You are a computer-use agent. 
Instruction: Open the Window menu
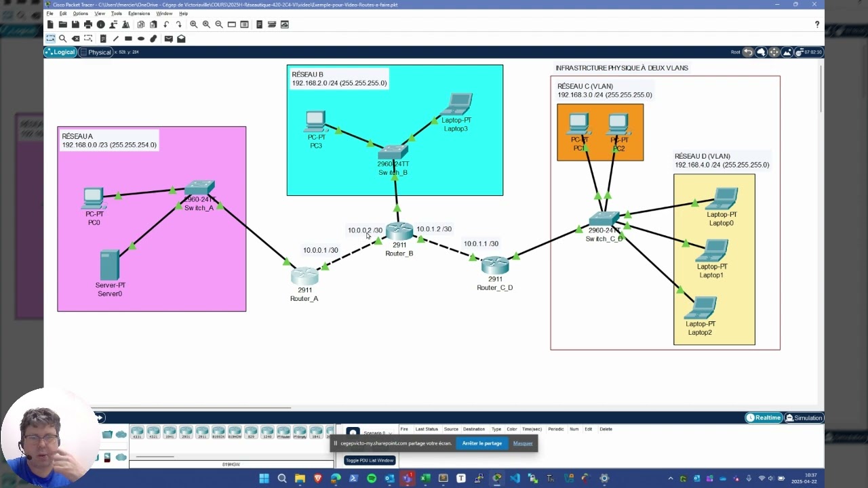click(164, 14)
